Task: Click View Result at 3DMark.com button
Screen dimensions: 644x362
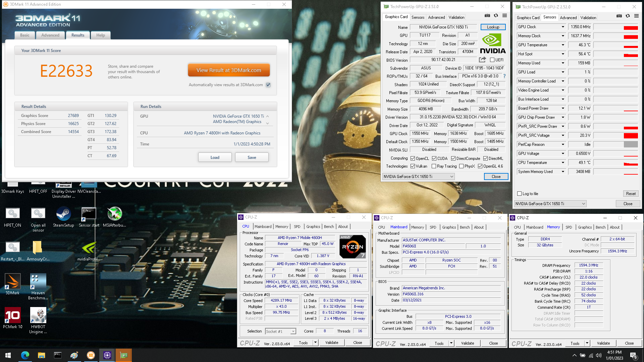Action: [229, 70]
